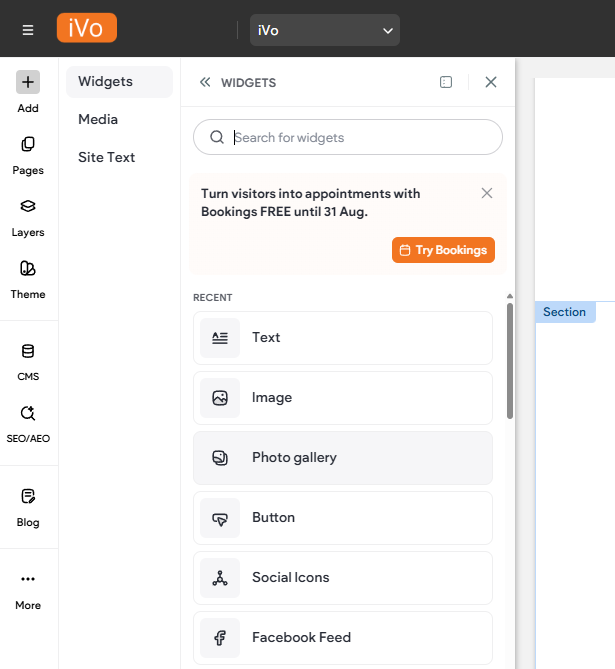This screenshot has height=669, width=615.
Task: Click the widgets list scrollbar
Action: (510, 360)
